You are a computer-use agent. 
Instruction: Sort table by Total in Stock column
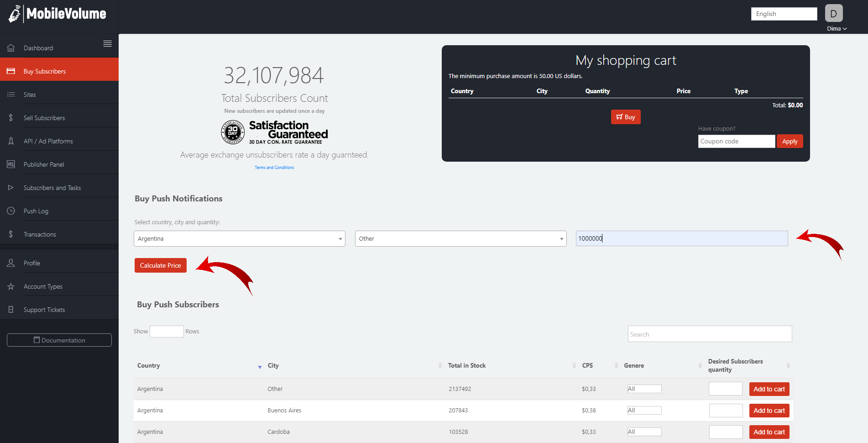pyautogui.click(x=467, y=365)
